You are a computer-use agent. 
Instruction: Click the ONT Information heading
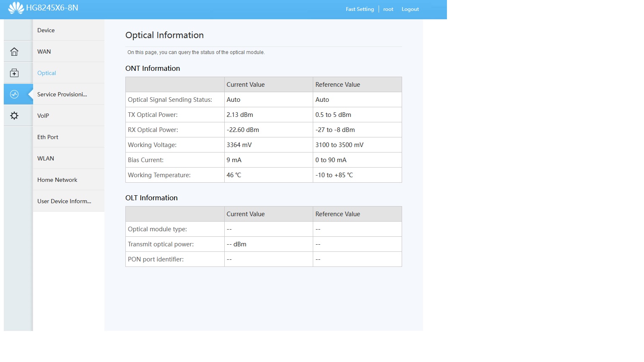tap(153, 68)
